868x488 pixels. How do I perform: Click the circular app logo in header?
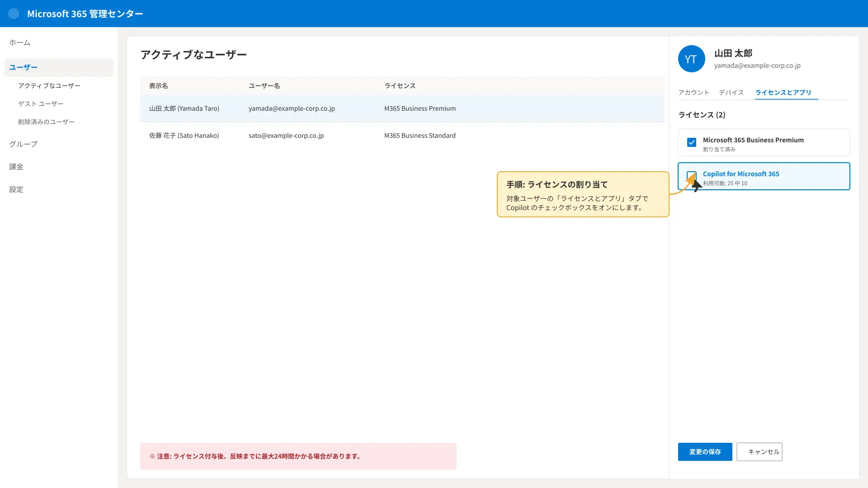[14, 14]
